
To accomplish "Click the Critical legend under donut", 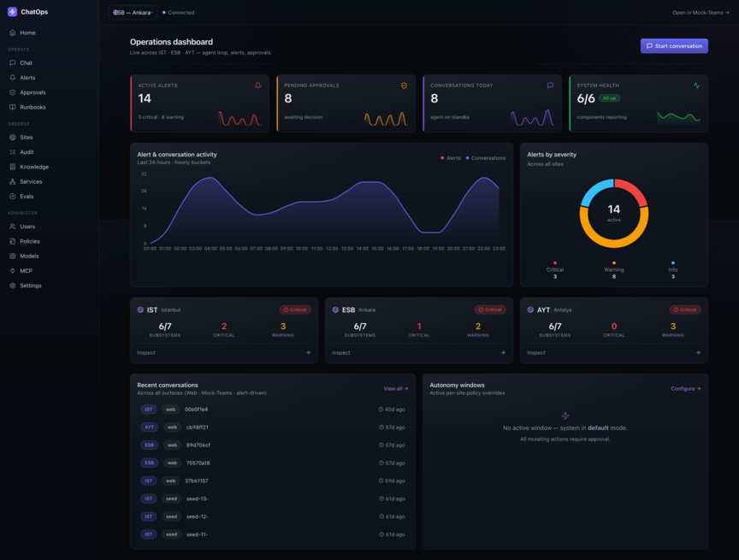I will tap(555, 270).
